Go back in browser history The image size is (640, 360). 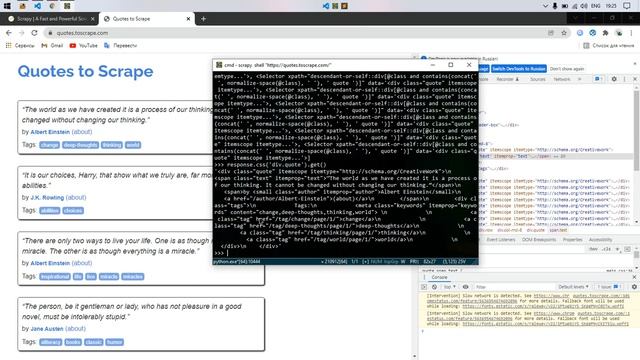(x=9, y=33)
